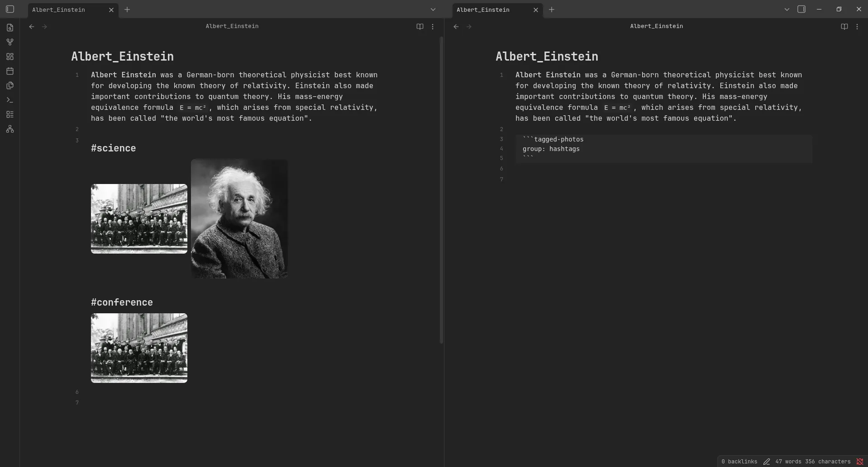This screenshot has width=868, height=467.
Task: Switch left pane to reading view book icon
Action: click(x=420, y=27)
